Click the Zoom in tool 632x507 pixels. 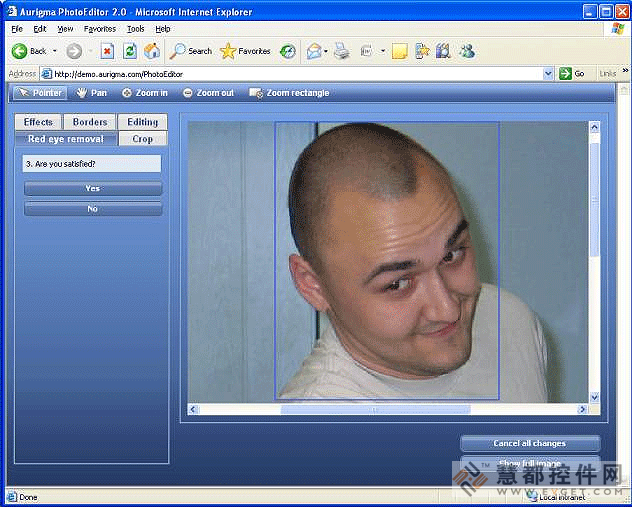point(145,93)
